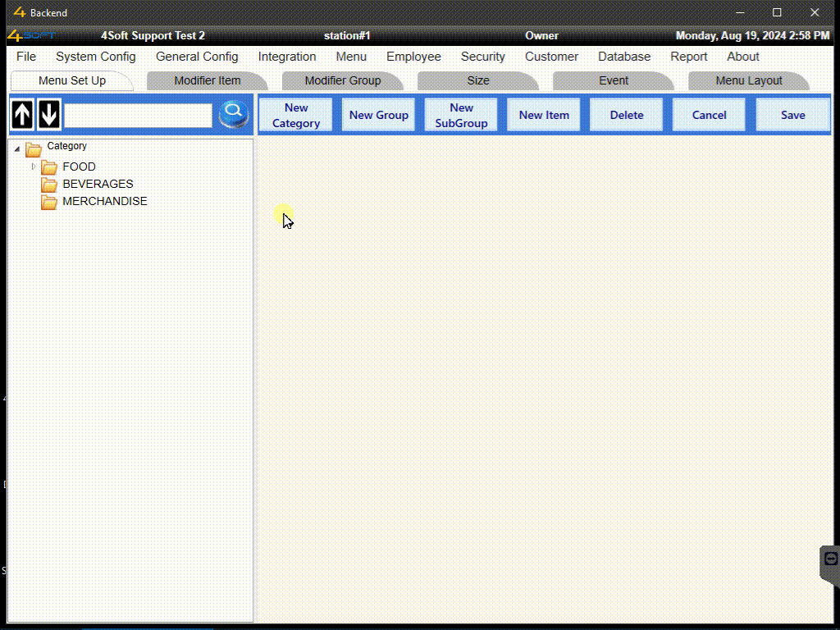Switch to the Menu Set Up tab
Image resolution: width=840 pixels, height=630 pixels.
pyautogui.click(x=72, y=81)
